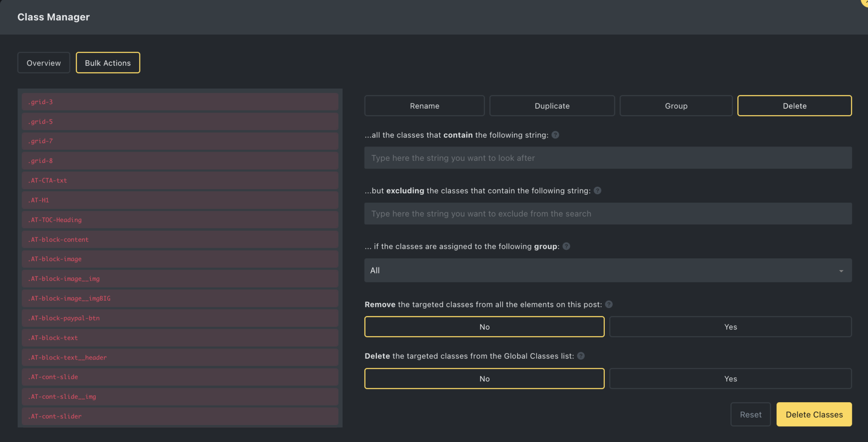
Task: Select the .AT-block-content class row
Action: click(180, 240)
